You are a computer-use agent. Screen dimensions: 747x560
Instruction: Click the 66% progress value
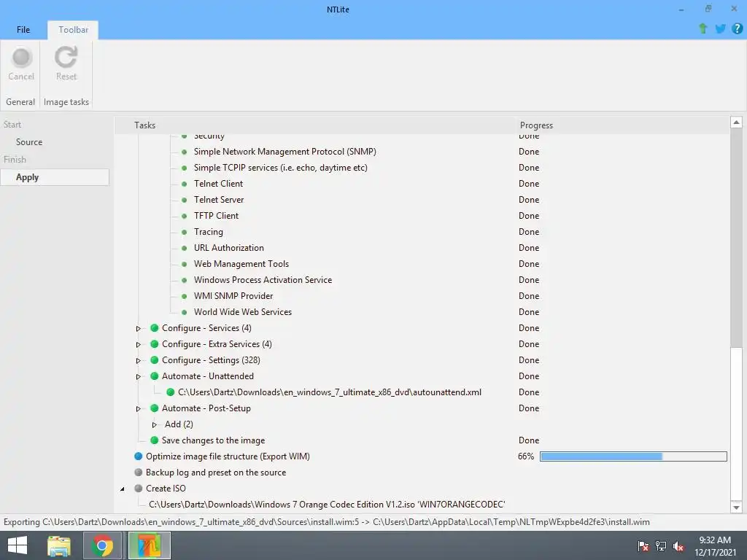(x=526, y=456)
